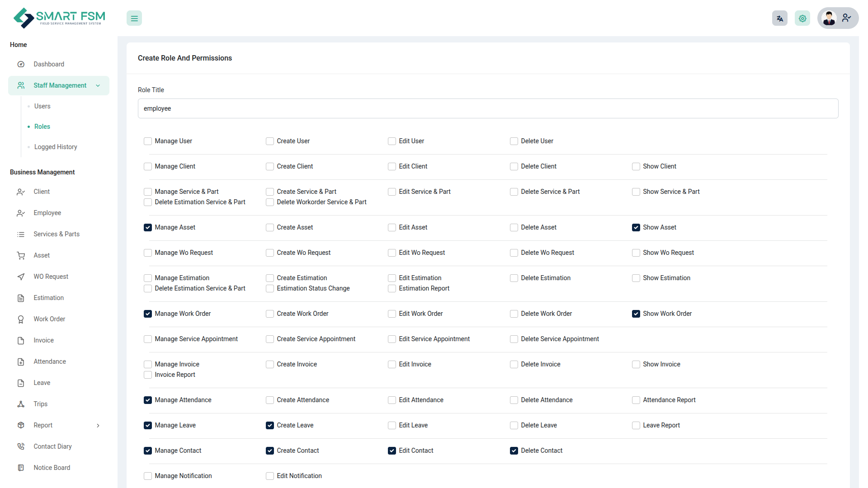Click the WO Request paper plane icon
The height and width of the screenshot is (488, 868).
point(21,277)
